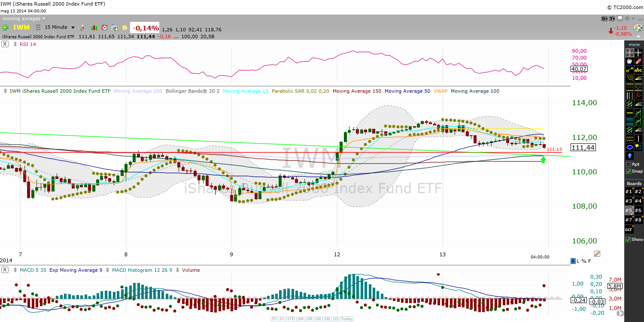Open the color palette icon
The width and height of the screenshot is (644, 322).
pyautogui.click(x=638, y=28)
